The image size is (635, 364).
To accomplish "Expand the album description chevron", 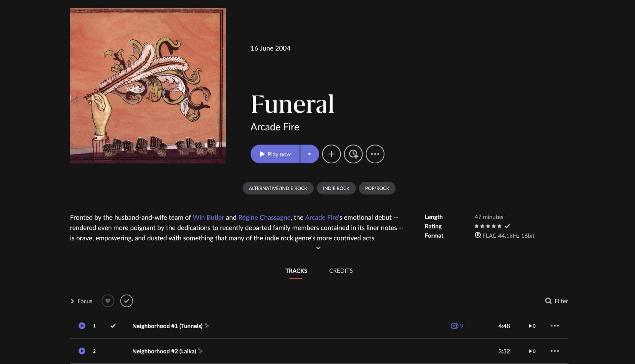I will 318,248.
